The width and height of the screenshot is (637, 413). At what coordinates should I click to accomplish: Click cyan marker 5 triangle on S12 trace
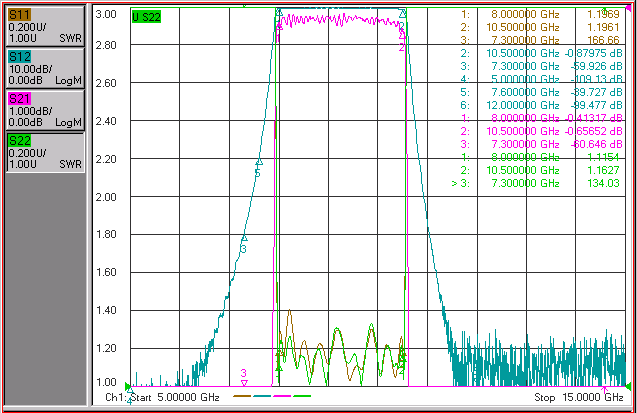[259, 162]
